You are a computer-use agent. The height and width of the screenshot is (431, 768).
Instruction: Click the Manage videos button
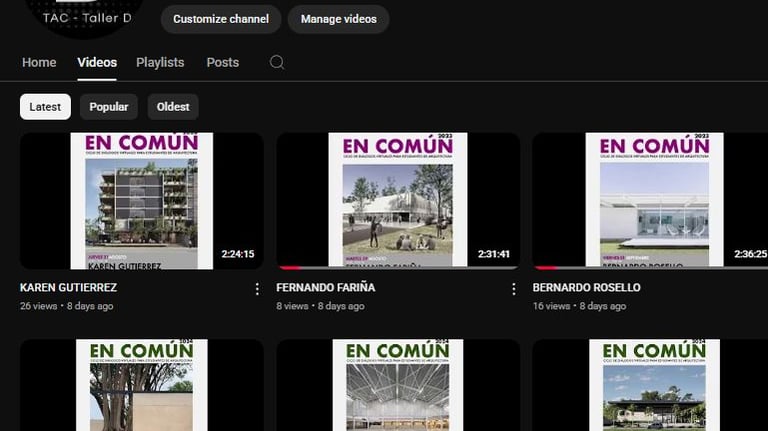point(338,19)
